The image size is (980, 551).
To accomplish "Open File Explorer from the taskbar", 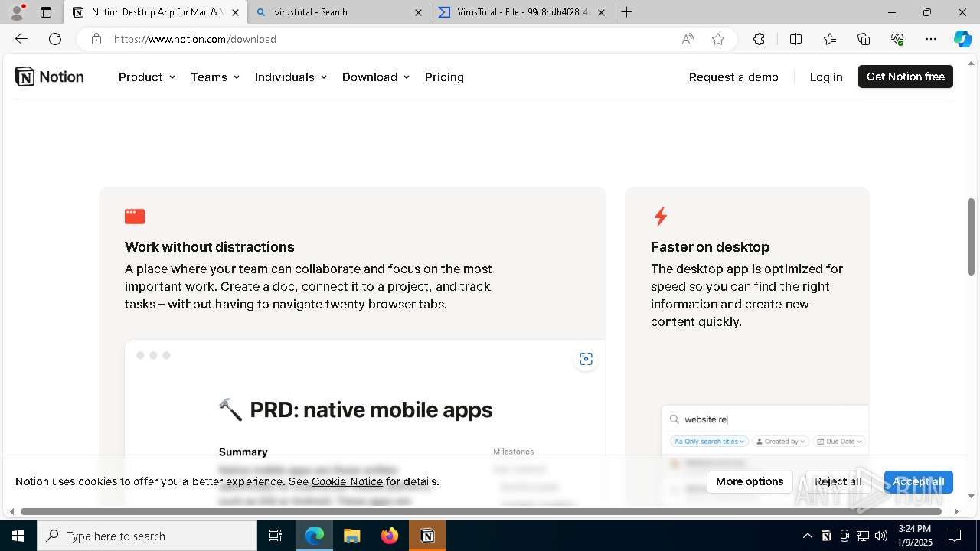I will 351,536.
